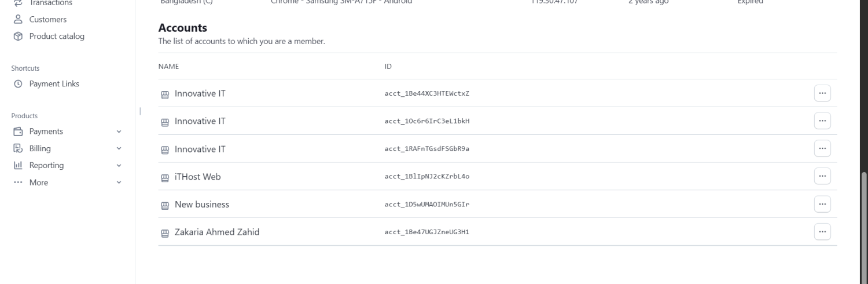Expand the More menu chevron
This screenshot has width=868, height=284.
tap(119, 183)
